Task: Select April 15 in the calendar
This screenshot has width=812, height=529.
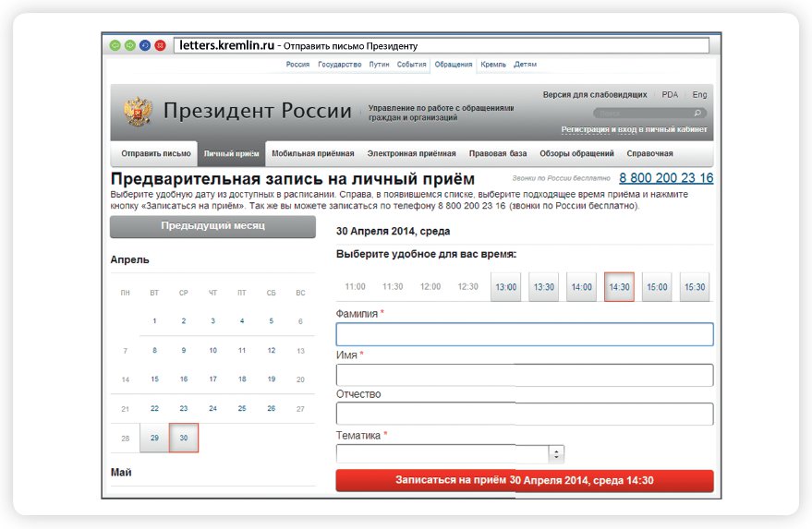Action: pos(154,379)
